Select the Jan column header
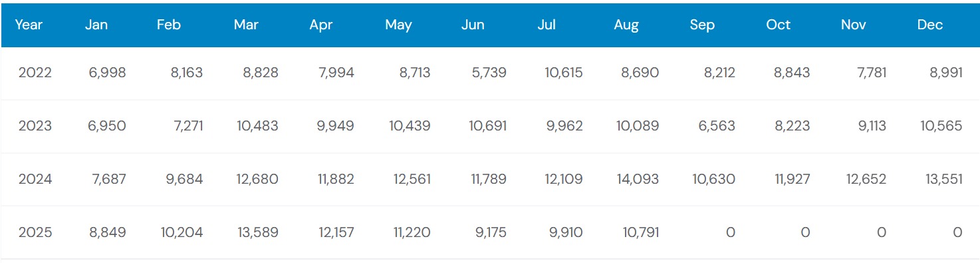 pyautogui.click(x=97, y=25)
